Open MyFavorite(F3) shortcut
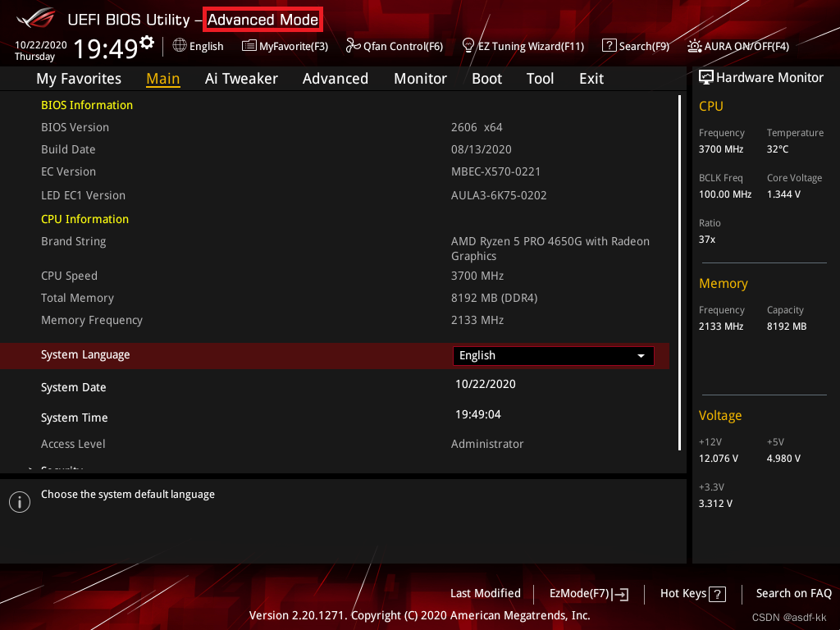This screenshot has height=630, width=840. click(x=285, y=46)
